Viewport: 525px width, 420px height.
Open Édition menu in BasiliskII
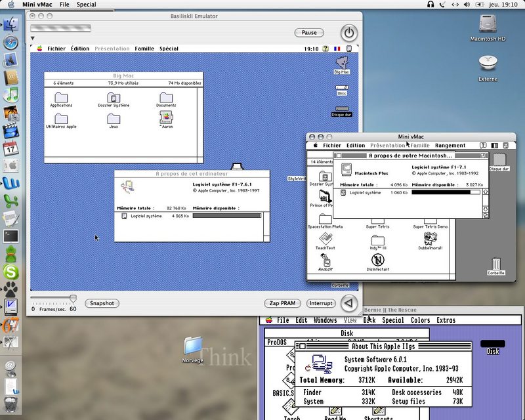pos(80,49)
